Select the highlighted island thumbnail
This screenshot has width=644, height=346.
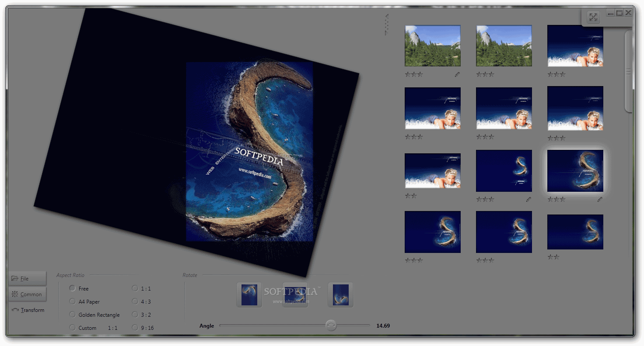coord(575,171)
